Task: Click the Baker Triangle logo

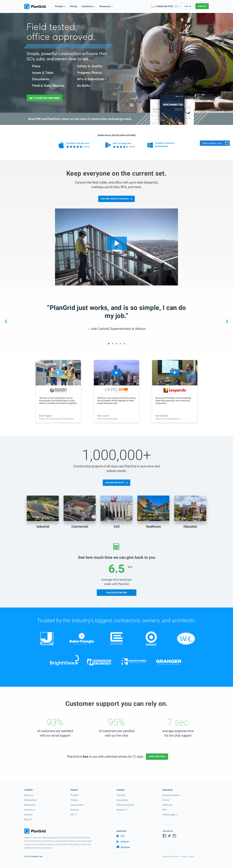Action: coord(82,639)
